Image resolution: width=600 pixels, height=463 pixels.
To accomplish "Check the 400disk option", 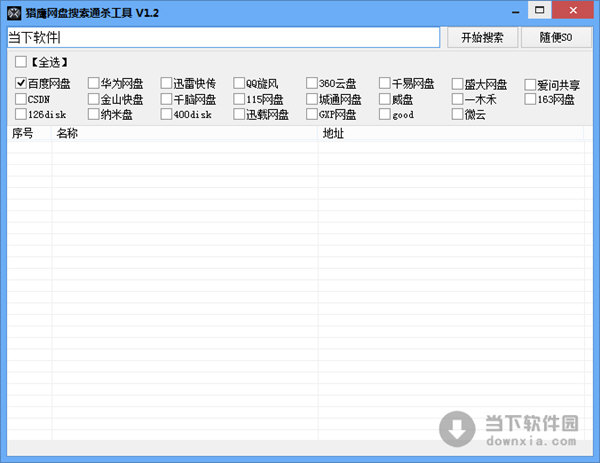I will 166,114.
